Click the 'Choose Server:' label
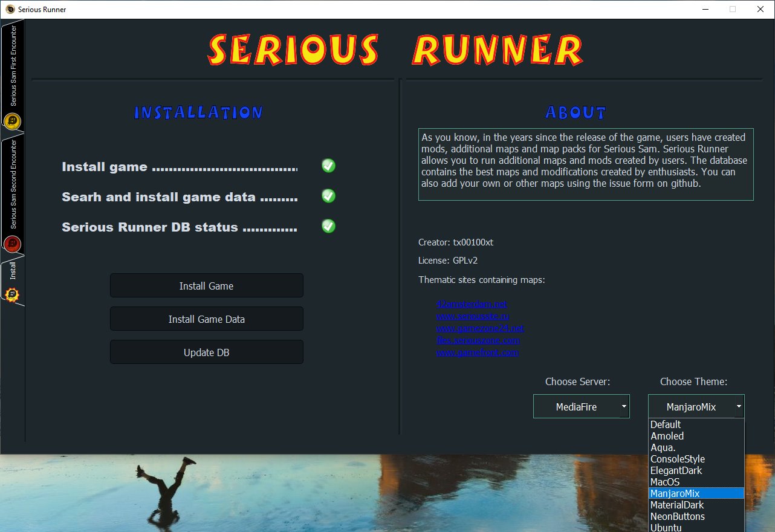This screenshot has width=775, height=532. click(578, 381)
